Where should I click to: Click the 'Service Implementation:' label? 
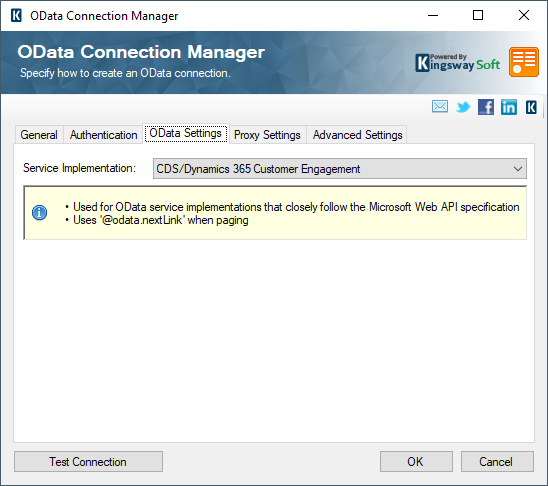point(79,168)
